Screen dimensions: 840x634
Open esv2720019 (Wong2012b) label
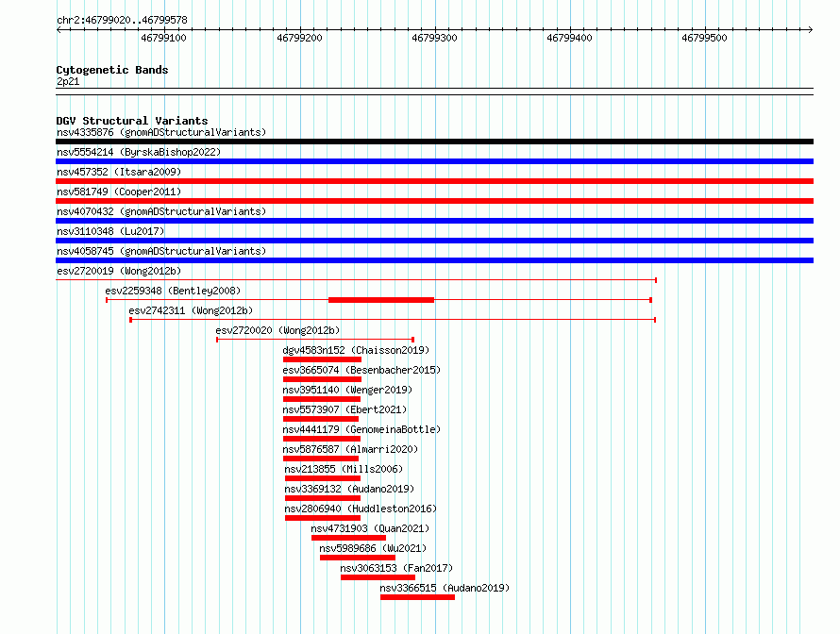pyautogui.click(x=119, y=271)
